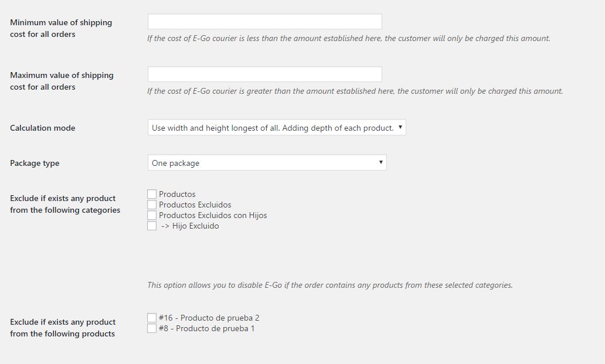
Task: Tick the Productos Excluidos checkbox
Action: [x=152, y=205]
